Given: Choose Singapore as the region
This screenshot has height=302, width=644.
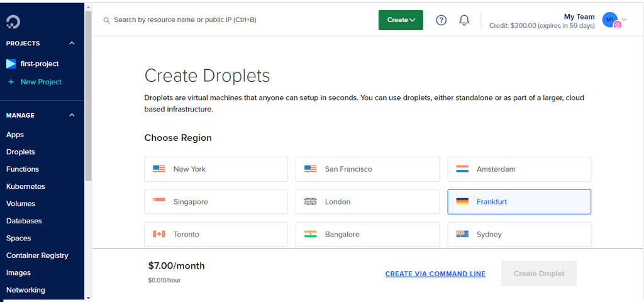Looking at the screenshot, I should [216, 202].
